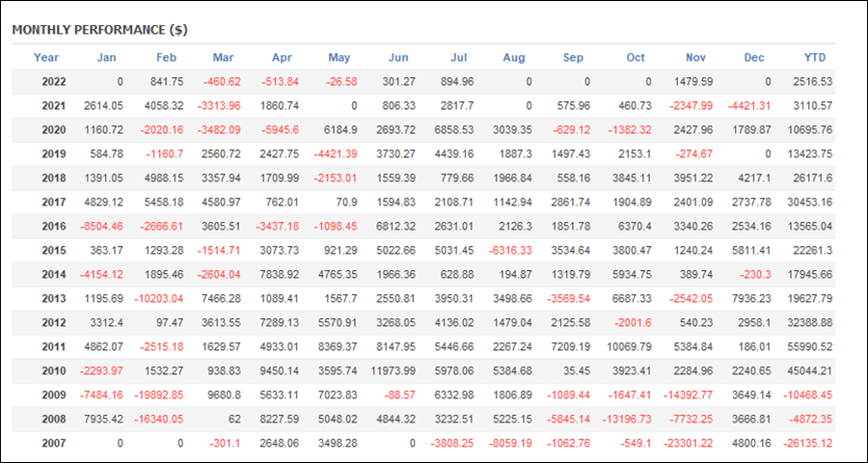Select the 2007 year row label
The height and width of the screenshot is (463, 868).
tap(54, 444)
